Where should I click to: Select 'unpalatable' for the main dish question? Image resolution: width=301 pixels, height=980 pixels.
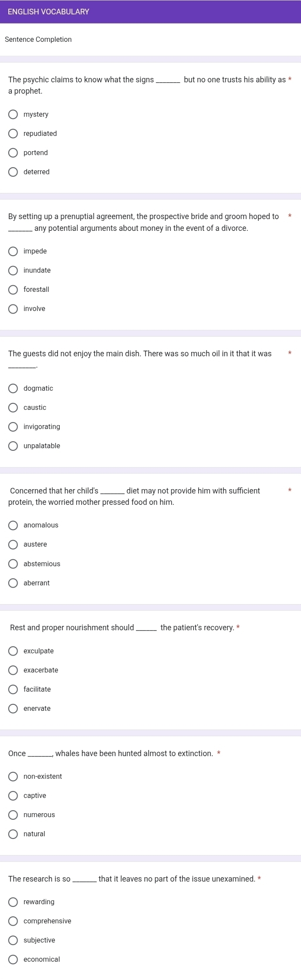(x=14, y=446)
